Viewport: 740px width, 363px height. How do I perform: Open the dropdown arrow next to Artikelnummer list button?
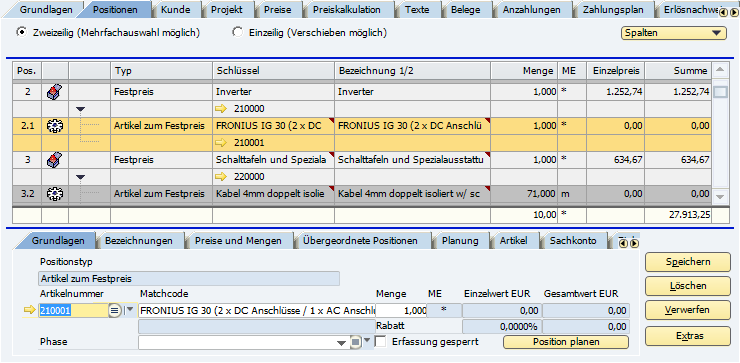(x=129, y=310)
